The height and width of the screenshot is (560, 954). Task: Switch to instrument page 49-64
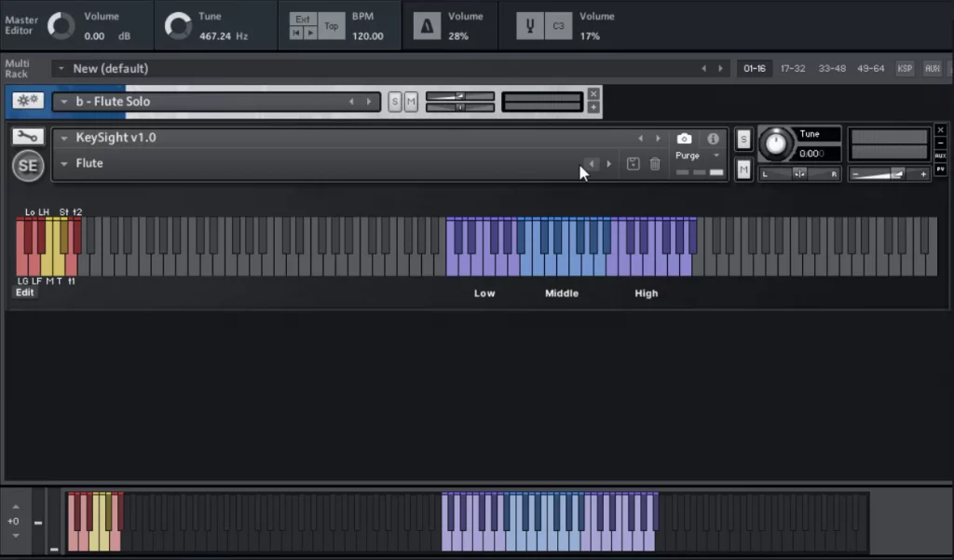click(x=871, y=68)
